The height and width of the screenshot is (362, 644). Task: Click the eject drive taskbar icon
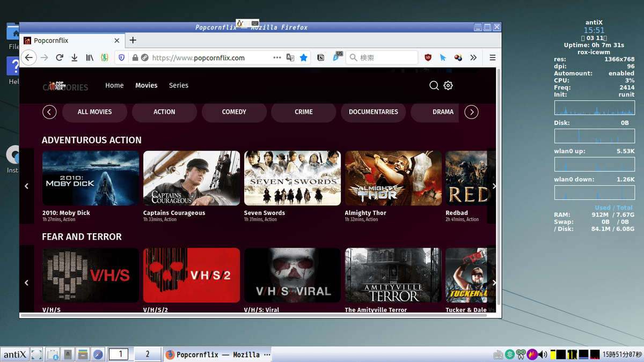coord(68,354)
